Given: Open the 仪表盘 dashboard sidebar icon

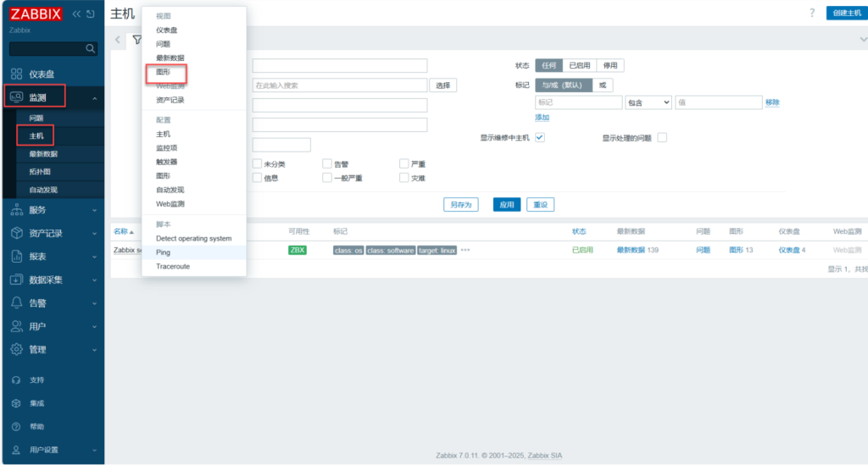Looking at the screenshot, I should [x=16, y=75].
